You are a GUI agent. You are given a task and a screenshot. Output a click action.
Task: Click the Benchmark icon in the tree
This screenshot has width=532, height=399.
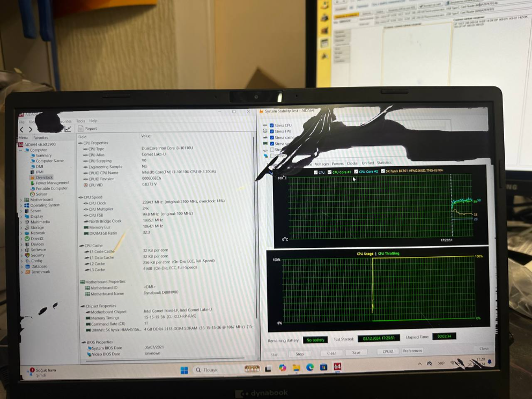tap(28, 272)
